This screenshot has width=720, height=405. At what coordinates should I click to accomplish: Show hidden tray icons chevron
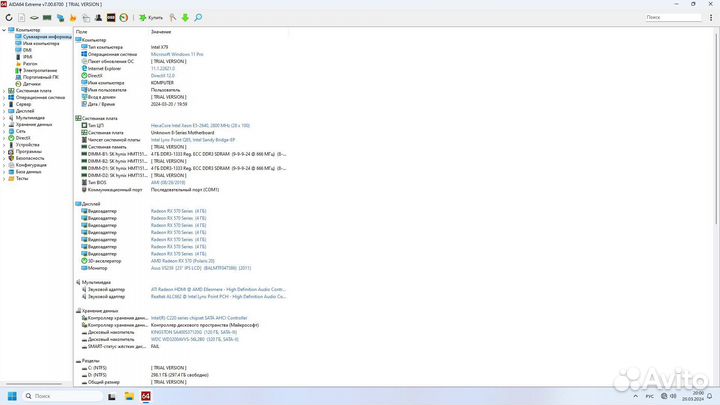pyautogui.click(x=636, y=396)
